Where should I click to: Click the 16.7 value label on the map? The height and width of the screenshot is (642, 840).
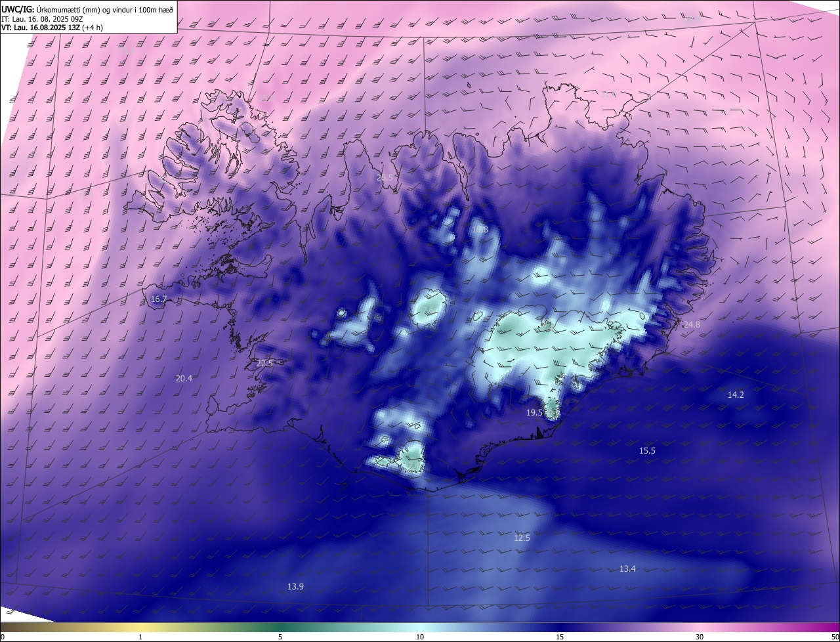[159, 299]
